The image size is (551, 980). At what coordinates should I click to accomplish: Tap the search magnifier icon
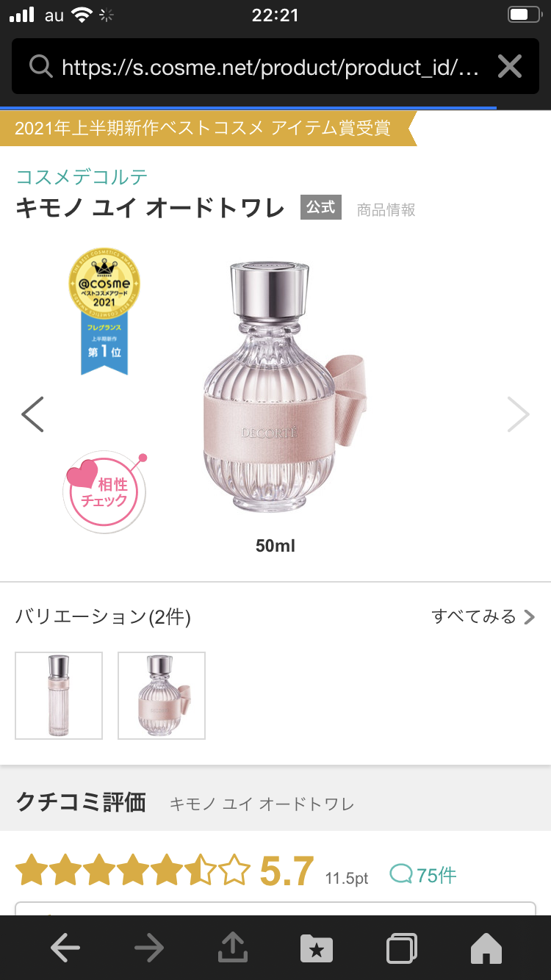tap(40, 67)
